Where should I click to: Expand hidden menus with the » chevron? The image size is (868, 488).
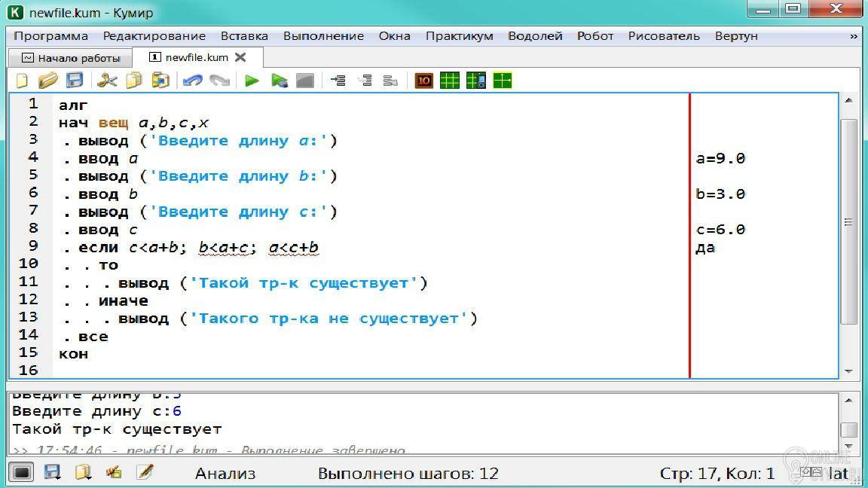tap(854, 36)
